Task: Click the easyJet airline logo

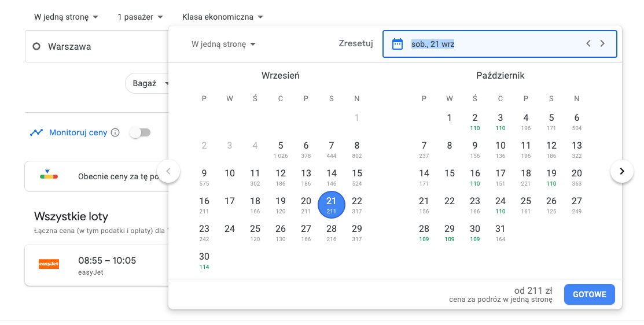Action: (49, 264)
